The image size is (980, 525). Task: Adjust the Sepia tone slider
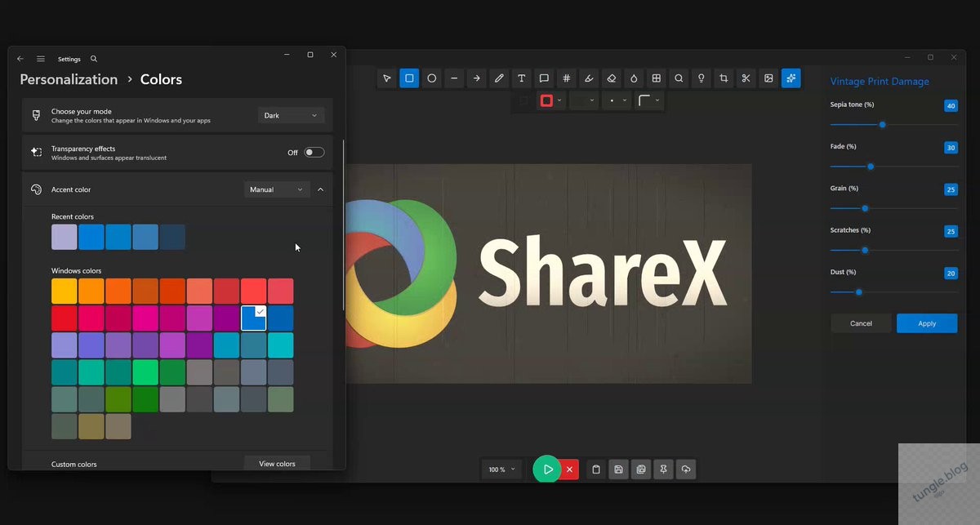[x=893, y=125]
